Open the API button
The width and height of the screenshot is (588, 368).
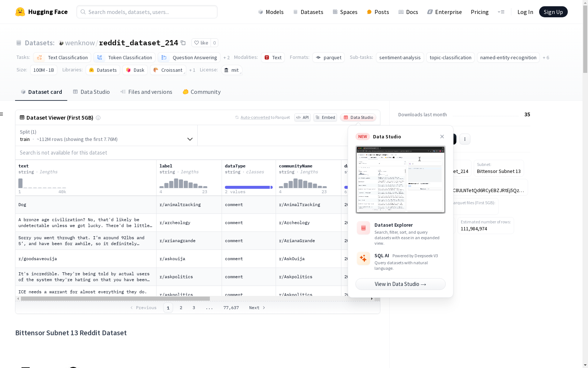302,117
